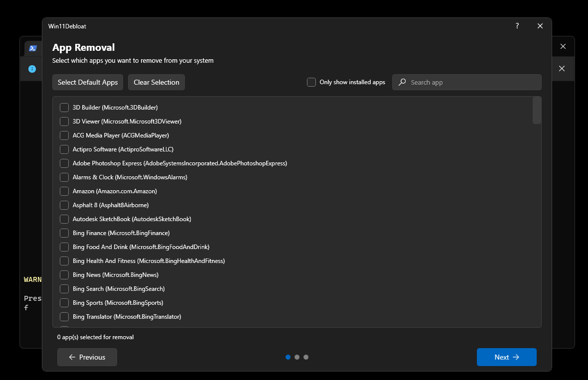Select Bing Food And Drink checkbox
588x380 pixels.
point(64,247)
